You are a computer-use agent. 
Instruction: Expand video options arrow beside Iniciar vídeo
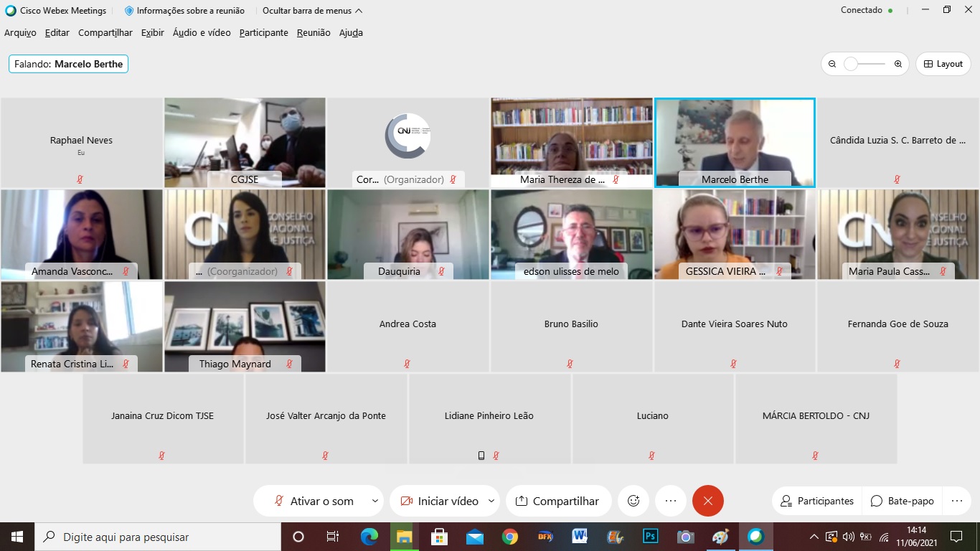point(491,501)
